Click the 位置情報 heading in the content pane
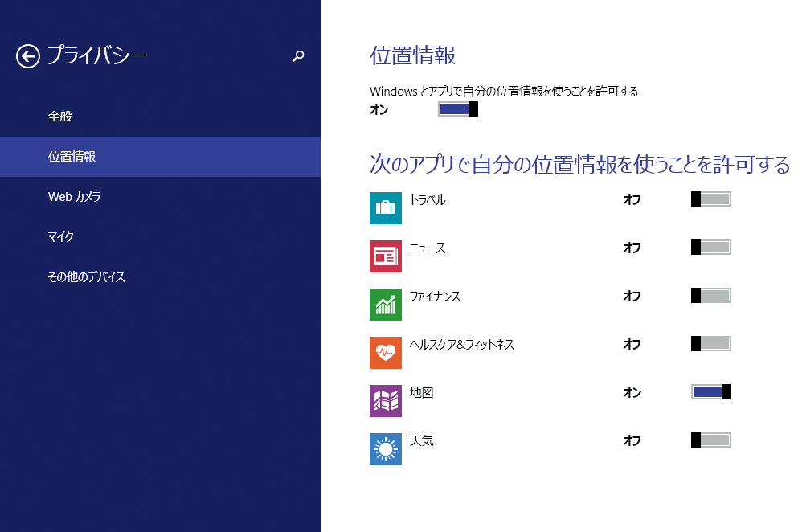Image resolution: width=798 pixels, height=532 pixels. [412, 55]
